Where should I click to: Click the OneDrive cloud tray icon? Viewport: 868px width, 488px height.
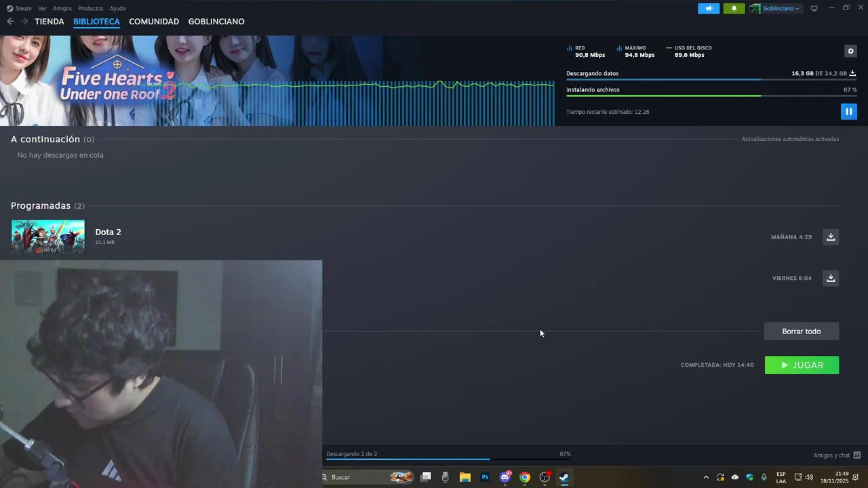pyautogui.click(x=735, y=477)
